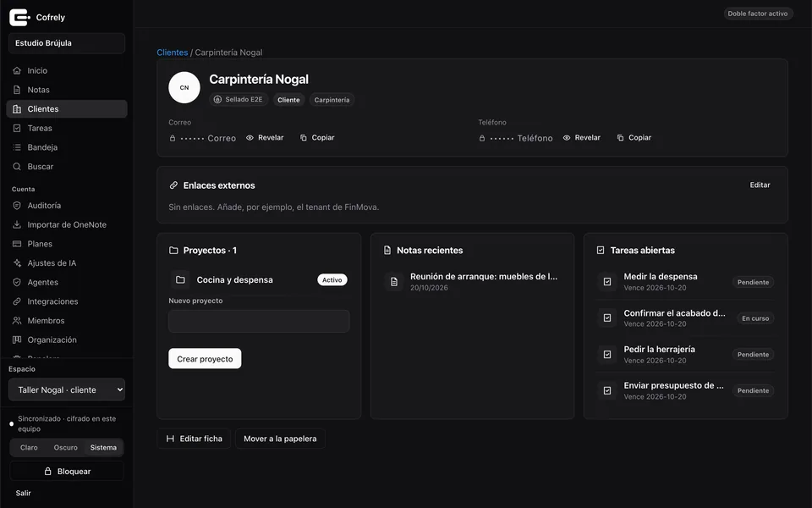Viewport: 812px width, 508px height.
Task: Open the Notas document icon
Action: [17, 90]
